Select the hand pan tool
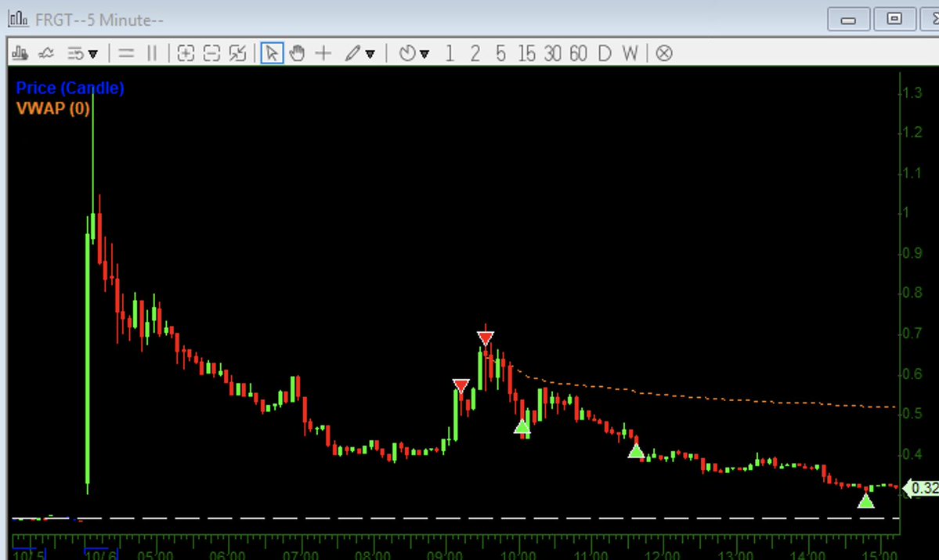The width and height of the screenshot is (939, 560). (297, 53)
